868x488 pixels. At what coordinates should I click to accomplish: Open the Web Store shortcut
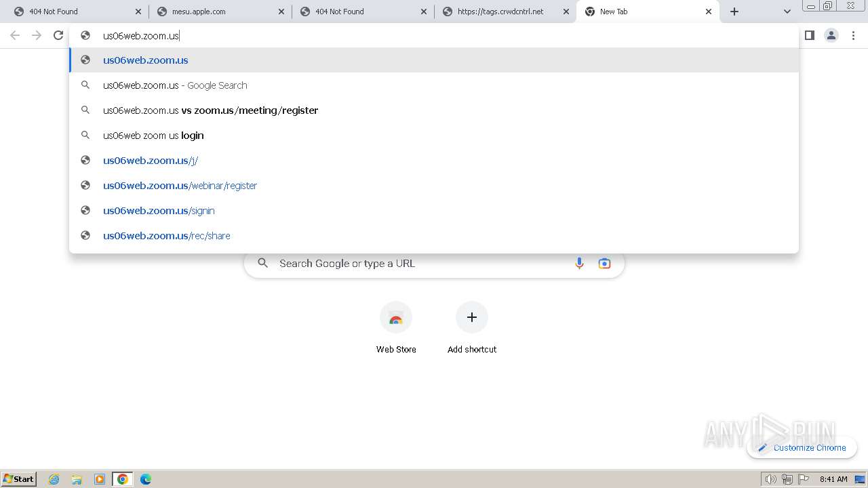click(x=396, y=328)
